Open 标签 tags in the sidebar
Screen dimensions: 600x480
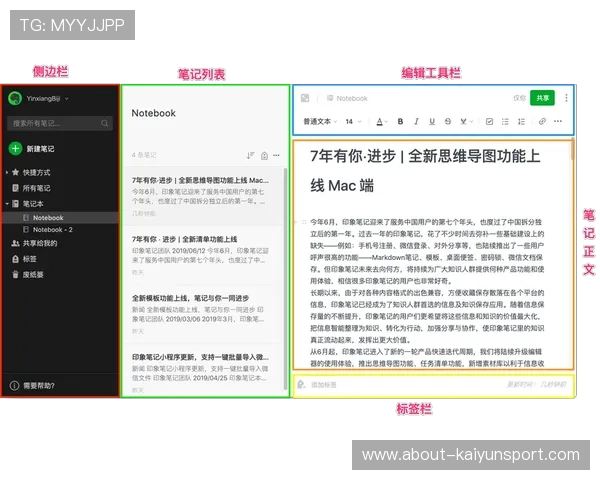[x=24, y=259]
